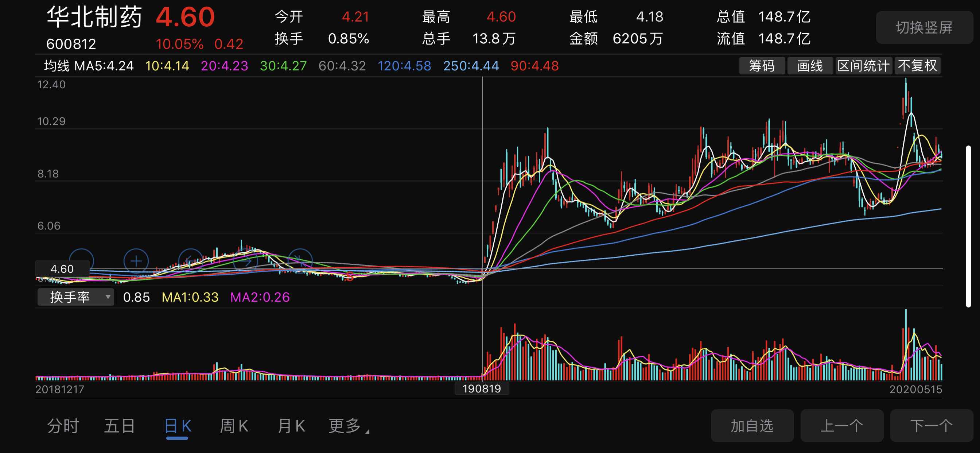Tap the magenta 20:4.23 average label
The width and height of the screenshot is (980, 453).
point(225,66)
